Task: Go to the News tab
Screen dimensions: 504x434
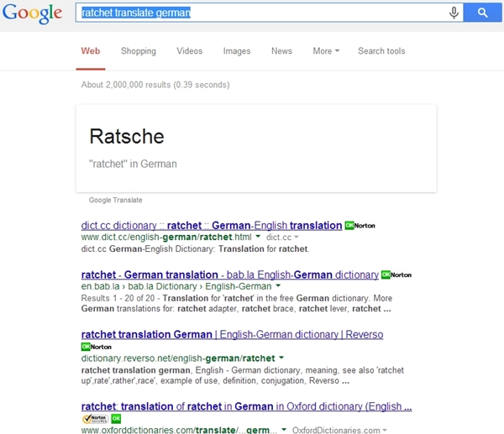Action: pos(281,51)
